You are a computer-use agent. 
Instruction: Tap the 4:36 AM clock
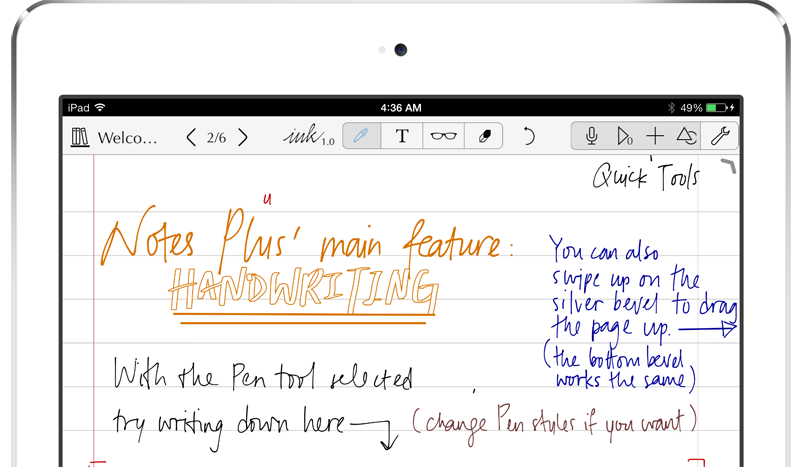point(401,108)
